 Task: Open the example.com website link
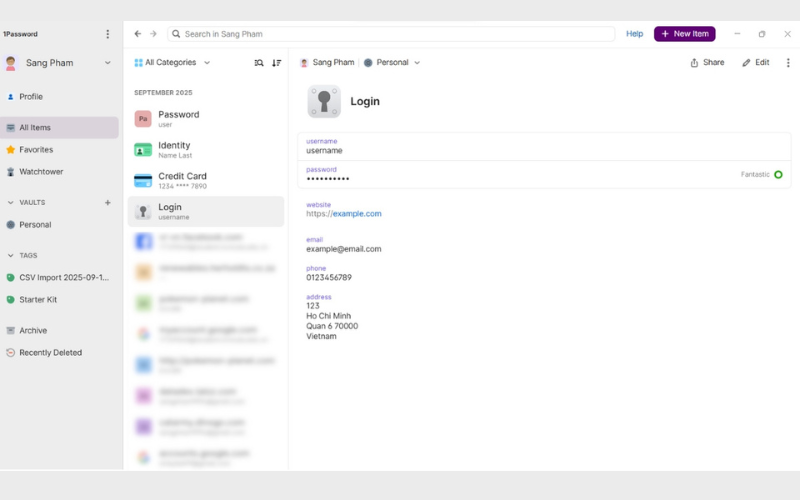pos(356,214)
